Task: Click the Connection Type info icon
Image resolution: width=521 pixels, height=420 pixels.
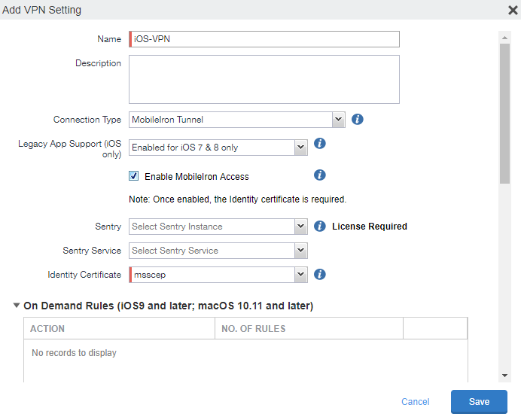Action: point(357,119)
